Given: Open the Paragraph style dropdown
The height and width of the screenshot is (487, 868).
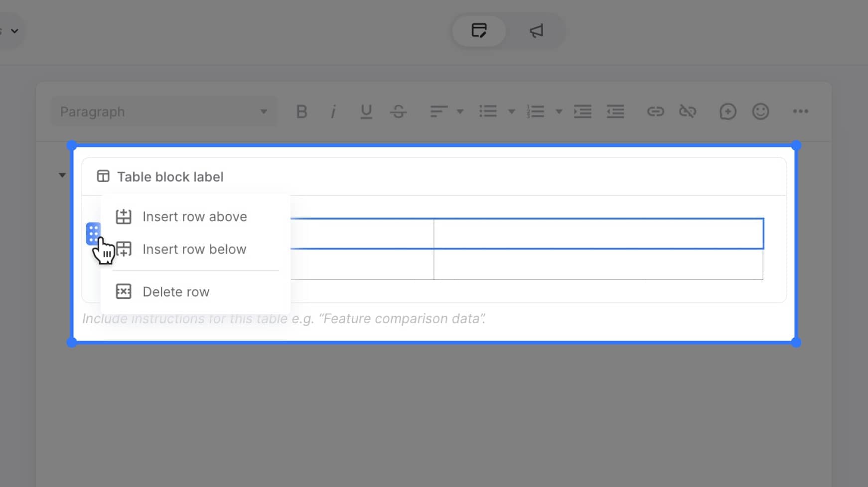Looking at the screenshot, I should [x=164, y=112].
